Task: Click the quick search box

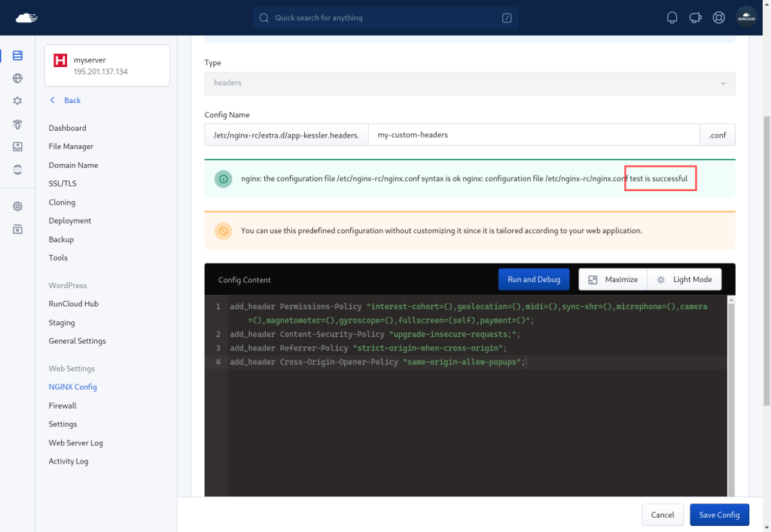Action: tap(386, 18)
